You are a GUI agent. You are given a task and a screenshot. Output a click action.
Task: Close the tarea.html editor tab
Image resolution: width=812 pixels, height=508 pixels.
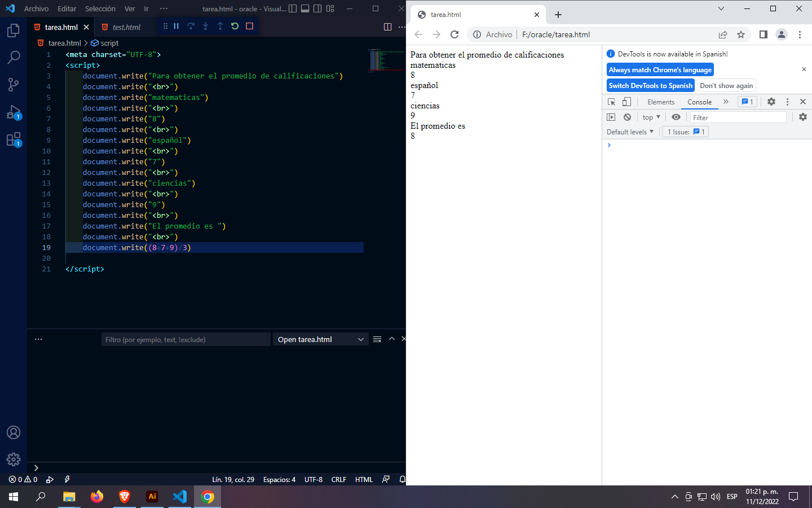86,27
